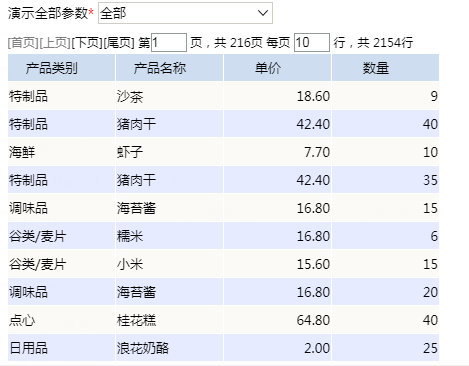The width and height of the screenshot is (469, 366).
Task: Click the 单价 column header
Action: pyautogui.click(x=277, y=68)
